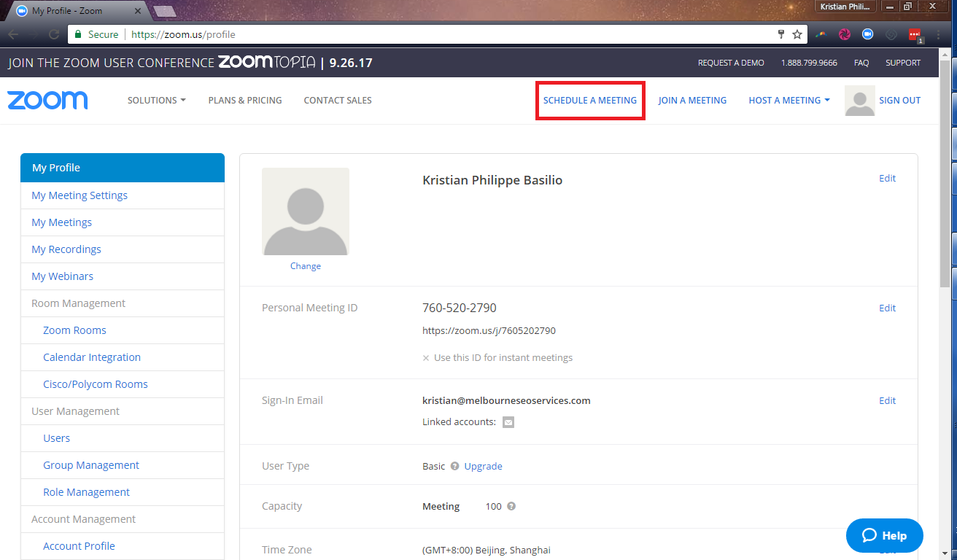Open the FAQ link
Viewport: 957px width, 560px height.
click(861, 63)
